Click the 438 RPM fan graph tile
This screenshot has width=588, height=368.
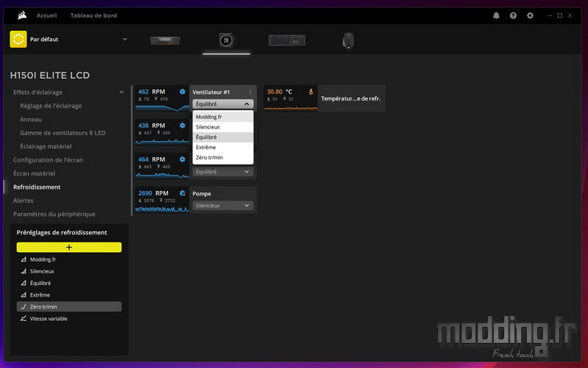[162, 132]
